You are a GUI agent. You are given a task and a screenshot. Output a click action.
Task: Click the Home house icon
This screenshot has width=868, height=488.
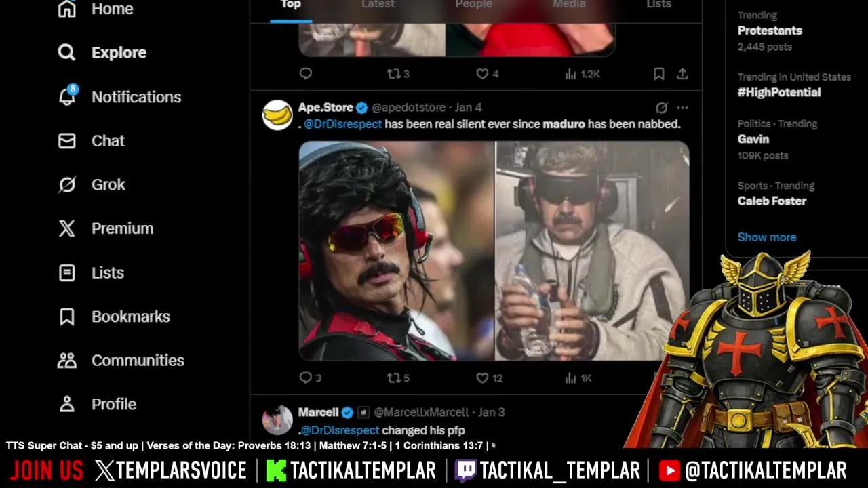point(67,9)
